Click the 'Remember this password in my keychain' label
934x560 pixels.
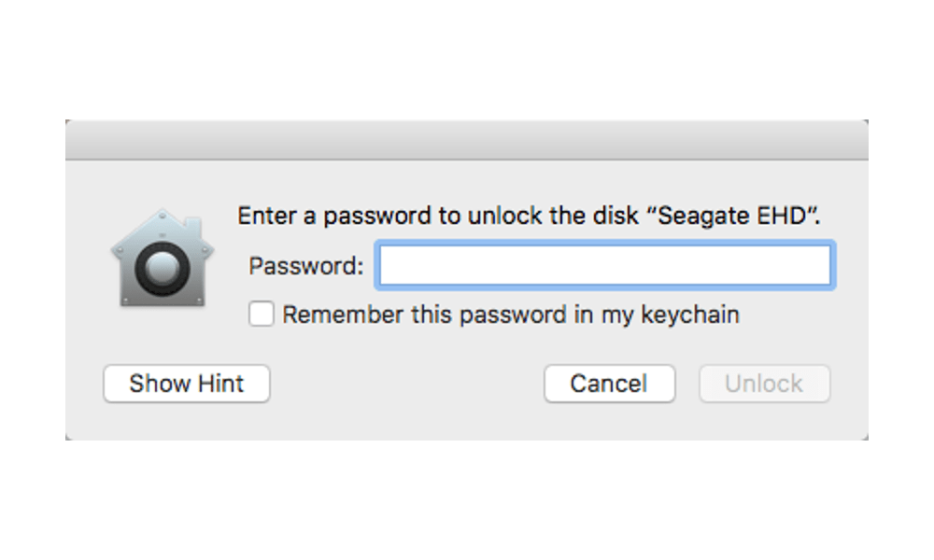pyautogui.click(x=511, y=315)
